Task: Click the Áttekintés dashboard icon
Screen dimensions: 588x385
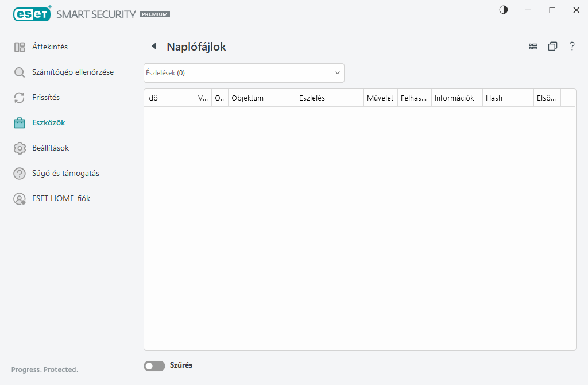Action: click(x=20, y=47)
